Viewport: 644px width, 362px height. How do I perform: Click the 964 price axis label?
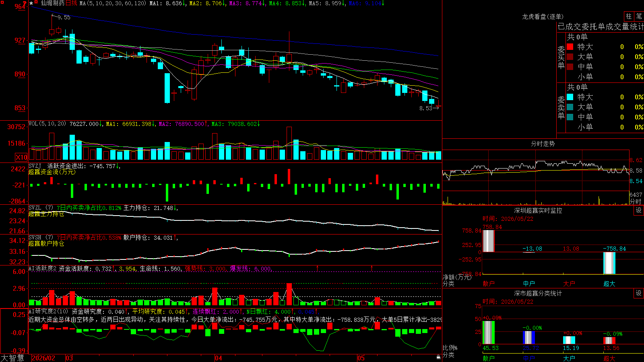[20, 6]
